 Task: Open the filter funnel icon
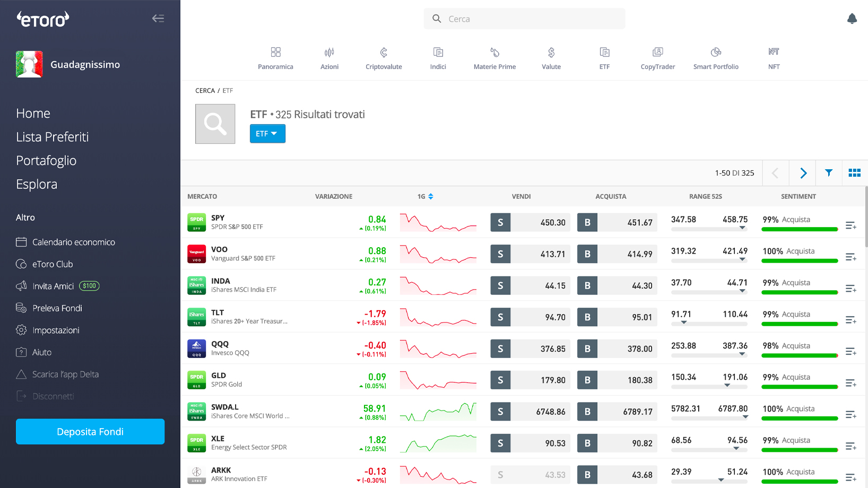click(x=828, y=173)
